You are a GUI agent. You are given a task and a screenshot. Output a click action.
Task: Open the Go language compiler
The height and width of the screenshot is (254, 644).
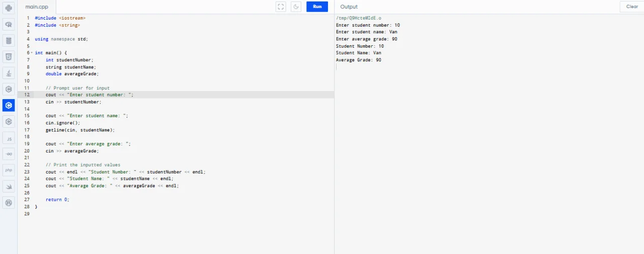[9, 154]
